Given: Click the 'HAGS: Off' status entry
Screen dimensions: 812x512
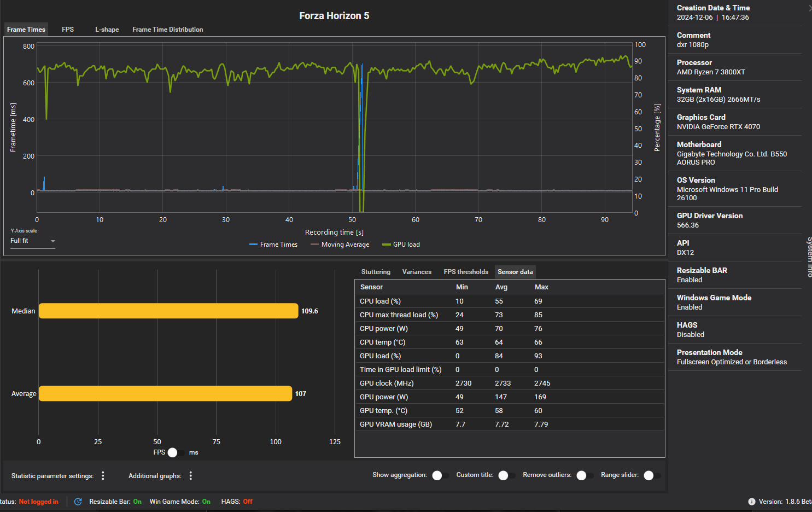Looking at the screenshot, I should coord(237,502).
